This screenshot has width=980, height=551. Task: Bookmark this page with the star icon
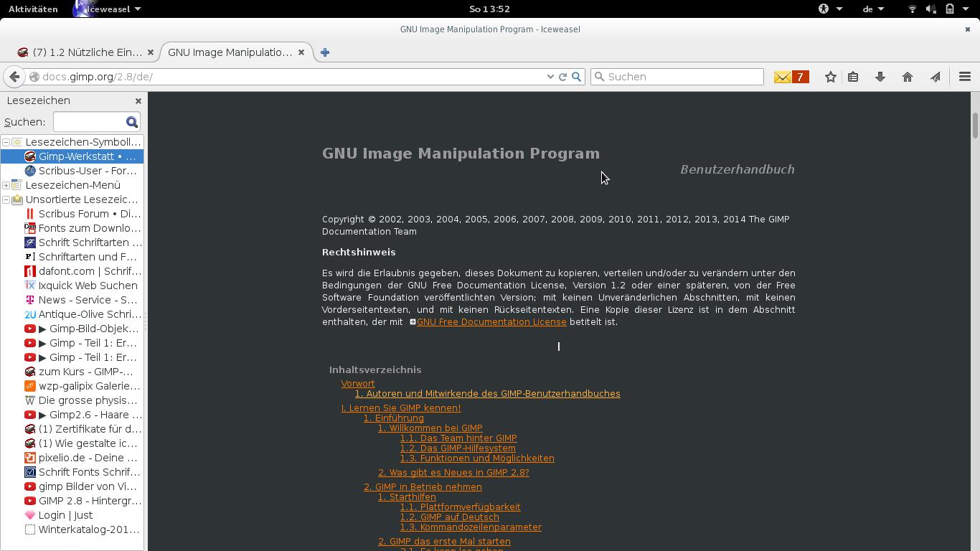coord(831,77)
